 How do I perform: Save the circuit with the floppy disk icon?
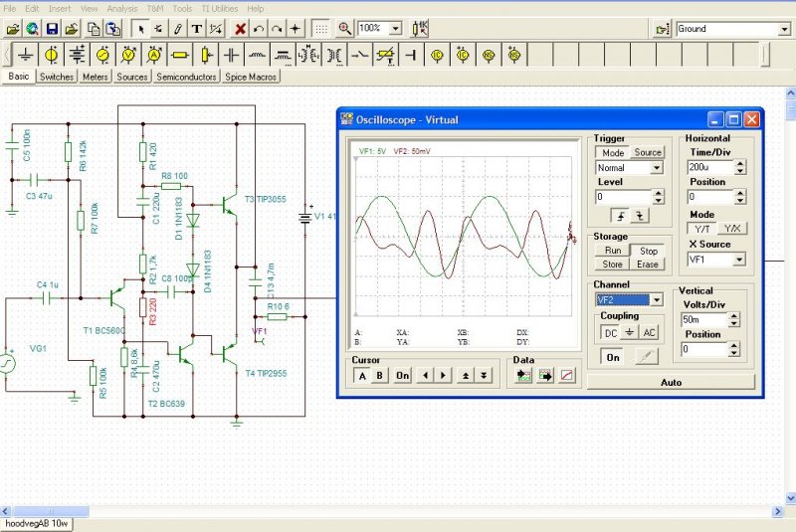pos(52,29)
